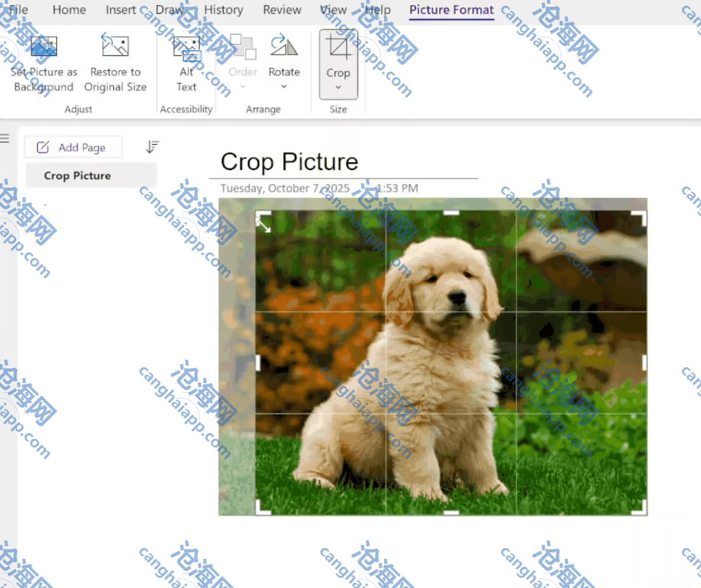Open the Alt Text tool

[187, 48]
